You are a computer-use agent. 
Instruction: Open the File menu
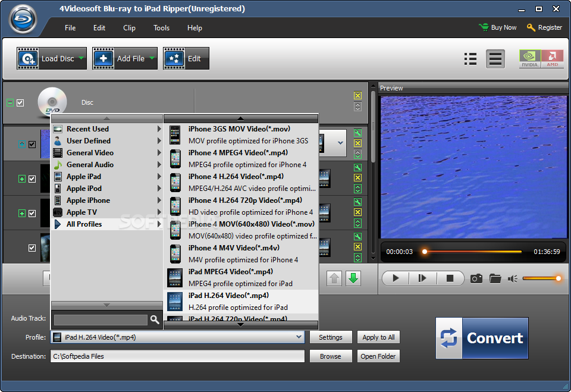tap(70, 28)
